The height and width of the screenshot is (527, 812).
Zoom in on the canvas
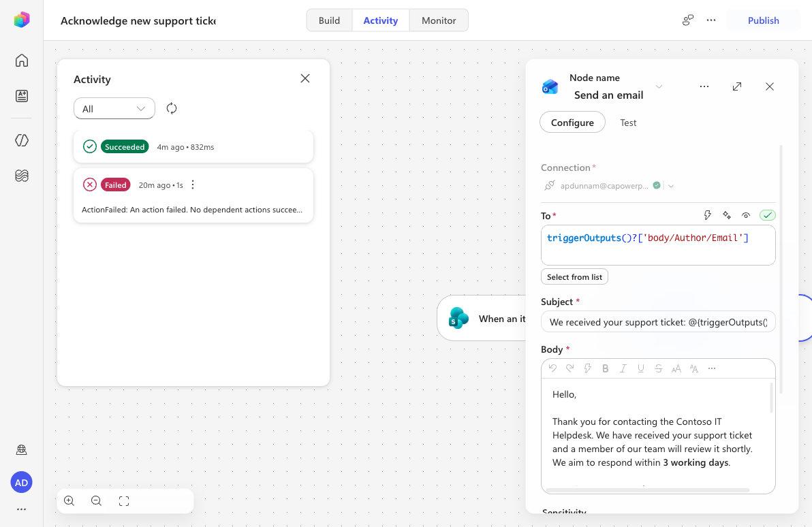coord(69,500)
